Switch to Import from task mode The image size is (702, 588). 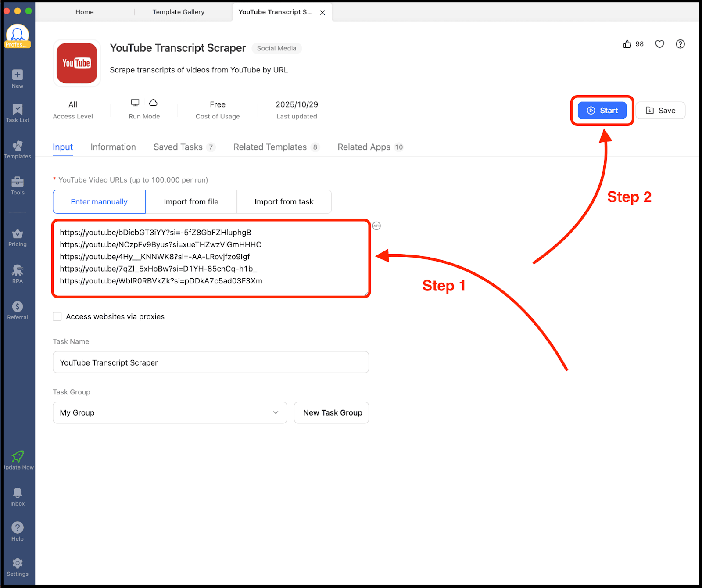(284, 201)
